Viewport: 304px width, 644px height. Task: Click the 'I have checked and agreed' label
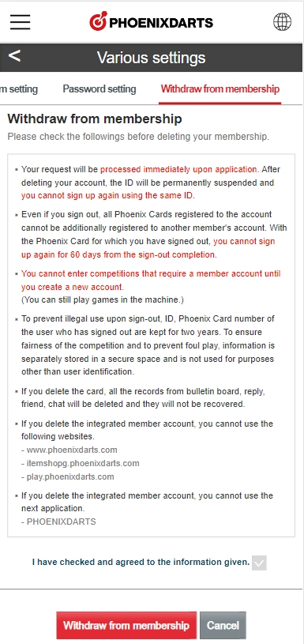[141, 562]
